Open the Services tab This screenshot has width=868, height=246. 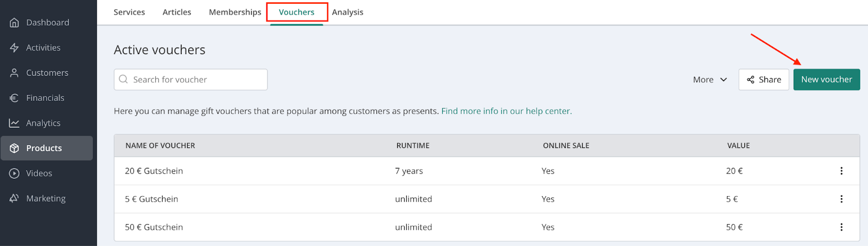point(129,12)
